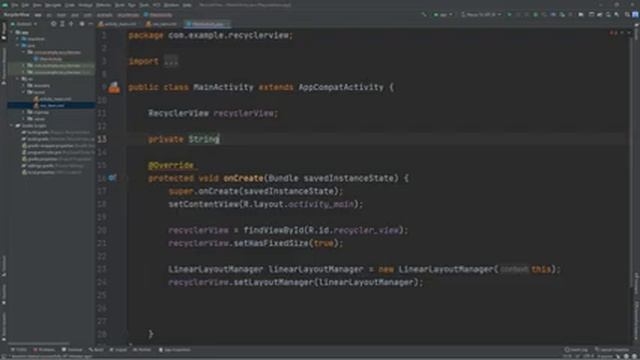The width and height of the screenshot is (640, 360).
Task: Open the Edit menu
Action: [x=25, y=5]
